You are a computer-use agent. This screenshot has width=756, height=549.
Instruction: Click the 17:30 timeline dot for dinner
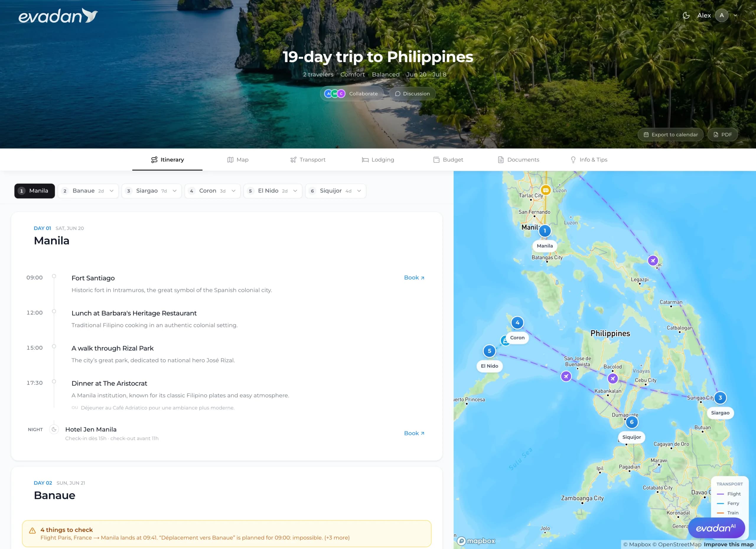[x=54, y=381]
